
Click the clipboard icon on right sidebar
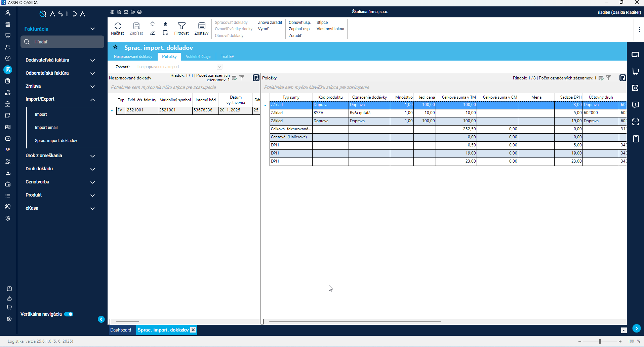[635, 138]
